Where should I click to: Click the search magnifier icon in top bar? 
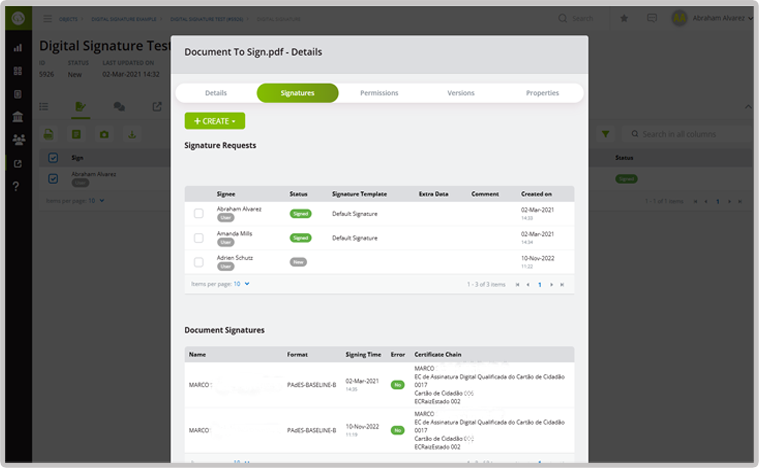562,18
